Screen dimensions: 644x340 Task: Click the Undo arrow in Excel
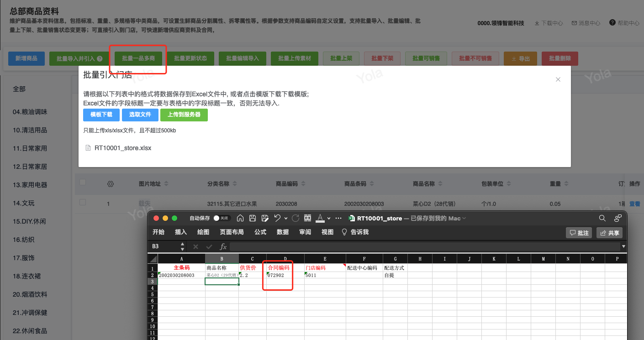pos(277,218)
